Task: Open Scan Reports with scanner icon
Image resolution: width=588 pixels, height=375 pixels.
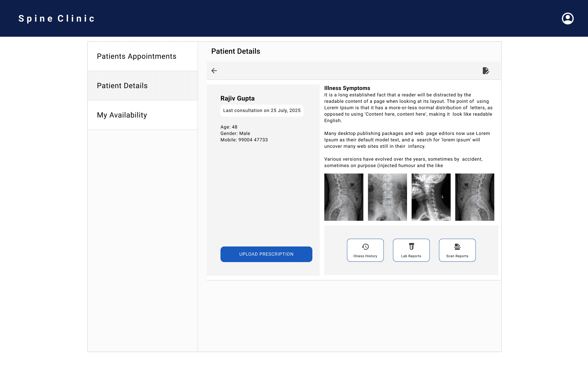Action: [457, 250]
